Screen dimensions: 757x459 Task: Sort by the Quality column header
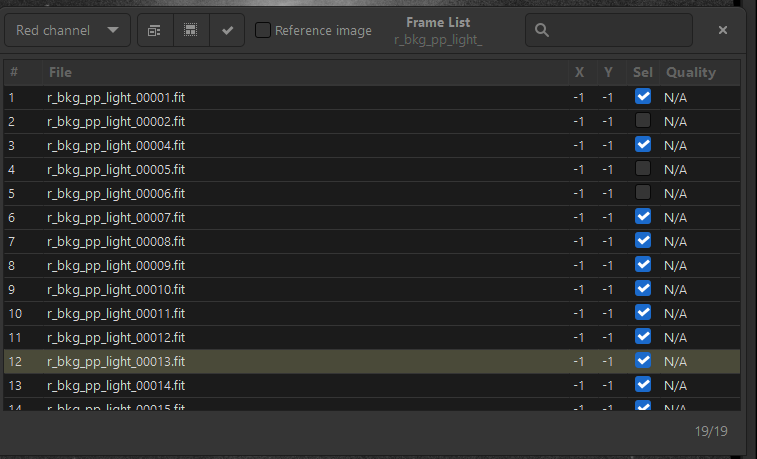(x=691, y=72)
